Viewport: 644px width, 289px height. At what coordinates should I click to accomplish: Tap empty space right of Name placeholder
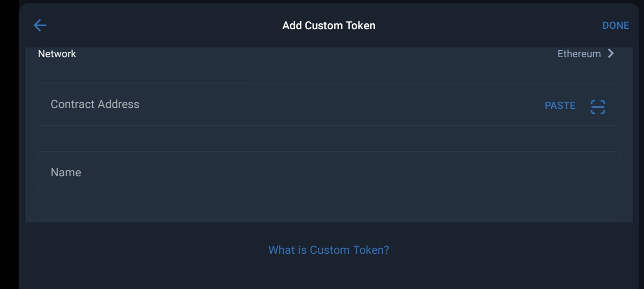pos(339,172)
